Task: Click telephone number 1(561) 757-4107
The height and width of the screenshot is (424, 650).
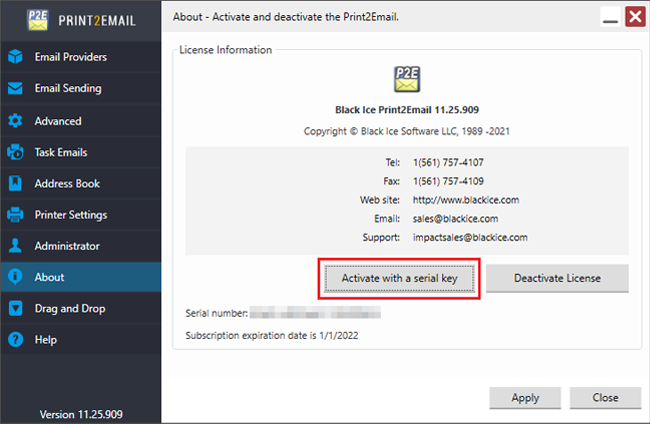Action: pos(448,162)
